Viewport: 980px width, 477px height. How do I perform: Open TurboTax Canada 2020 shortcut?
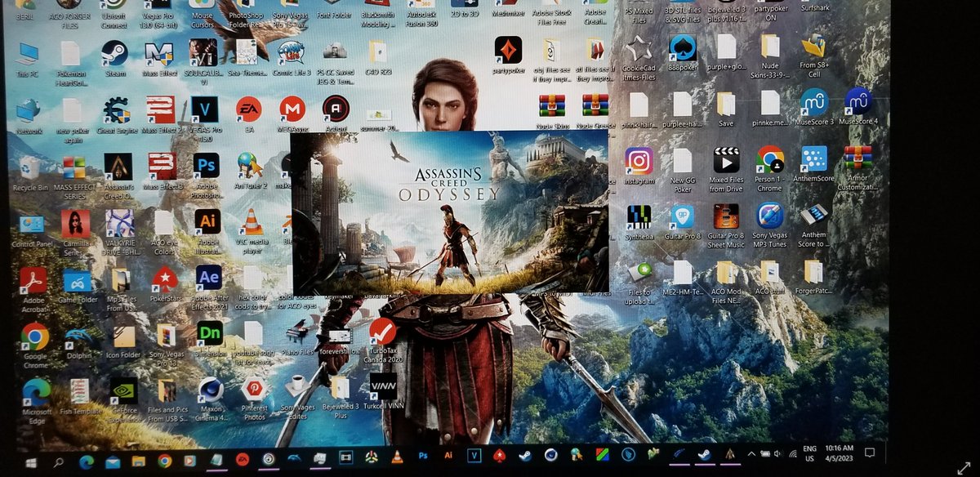pyautogui.click(x=382, y=341)
